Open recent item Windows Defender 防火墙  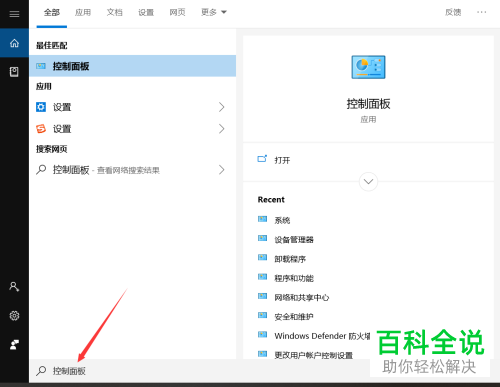pos(322,336)
